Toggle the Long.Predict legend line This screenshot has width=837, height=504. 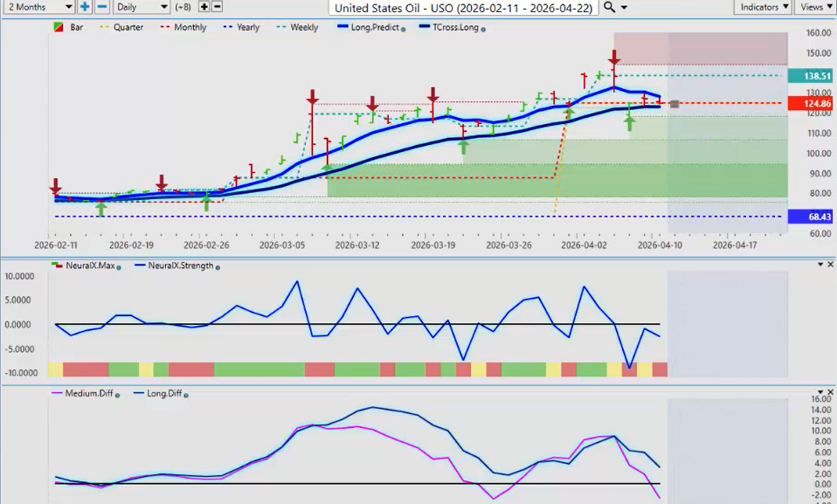pyautogui.click(x=370, y=28)
